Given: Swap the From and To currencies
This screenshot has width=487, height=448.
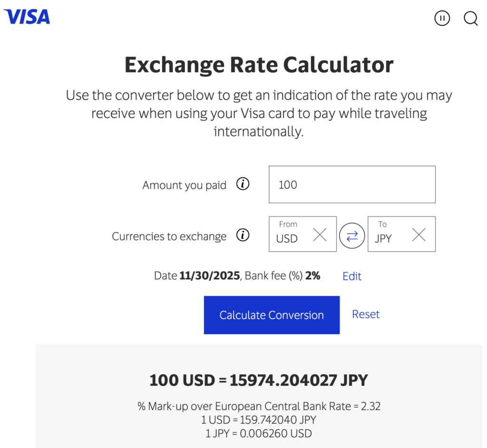Looking at the screenshot, I should [x=352, y=236].
